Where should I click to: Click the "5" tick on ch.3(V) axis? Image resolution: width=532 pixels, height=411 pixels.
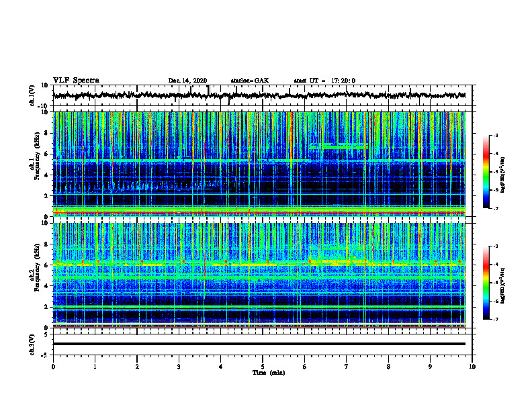pyautogui.click(x=46, y=334)
